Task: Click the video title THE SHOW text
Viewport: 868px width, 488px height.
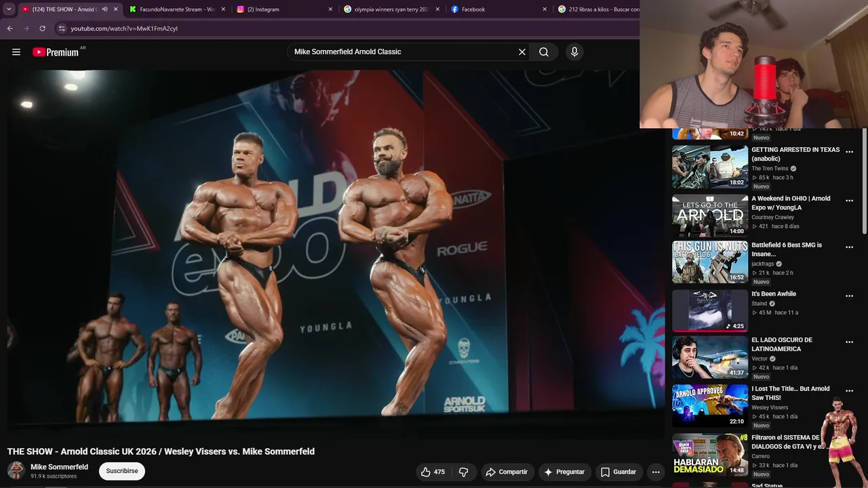Action: (161, 451)
